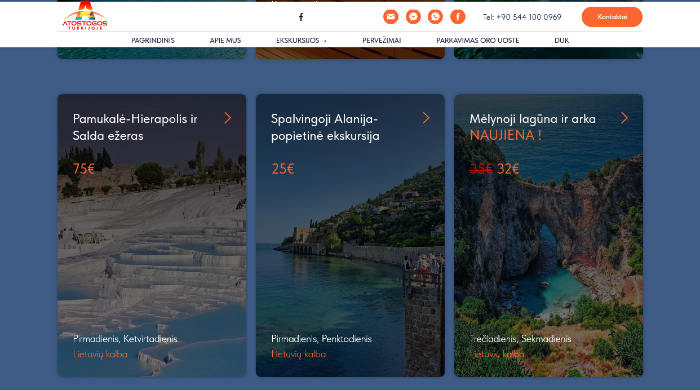Select PARKAVIMAS ORO UOSTE in navigation
Image resolution: width=700 pixels, height=390 pixels.
478,40
